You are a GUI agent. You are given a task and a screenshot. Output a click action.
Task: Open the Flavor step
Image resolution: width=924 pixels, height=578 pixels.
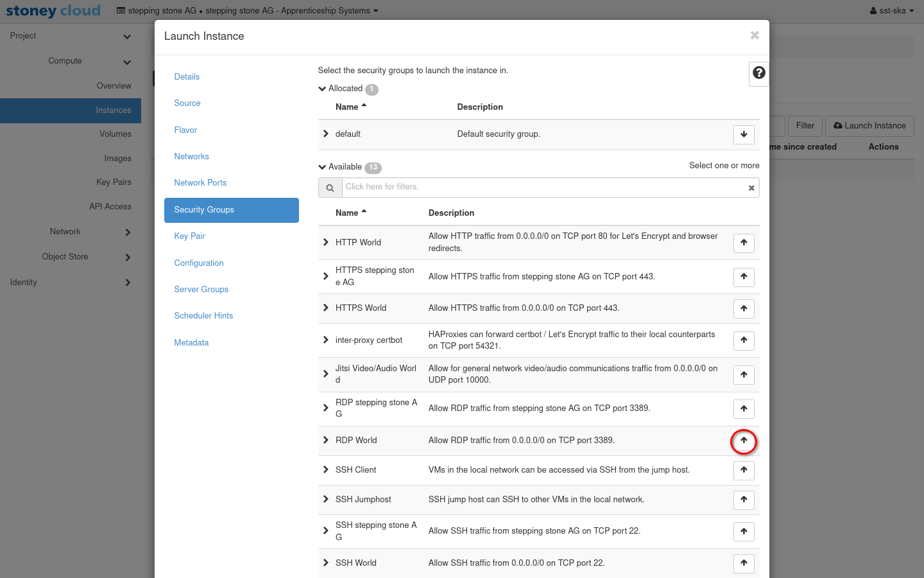[x=185, y=130]
